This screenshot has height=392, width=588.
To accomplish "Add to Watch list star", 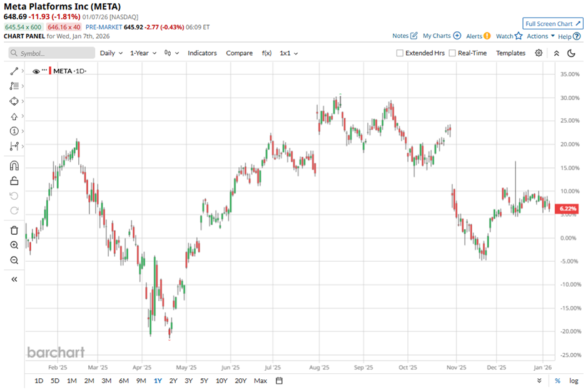I will click(x=509, y=36).
